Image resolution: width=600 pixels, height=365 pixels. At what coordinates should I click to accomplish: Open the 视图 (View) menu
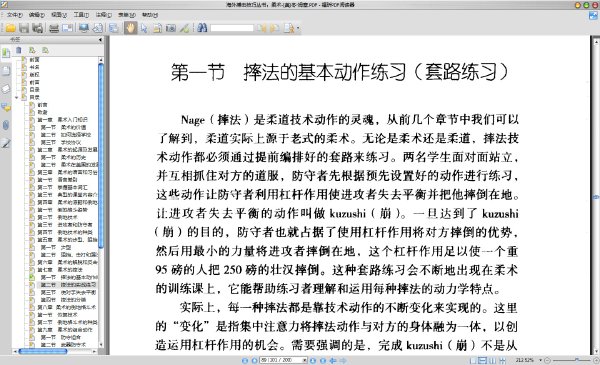[x=59, y=15]
